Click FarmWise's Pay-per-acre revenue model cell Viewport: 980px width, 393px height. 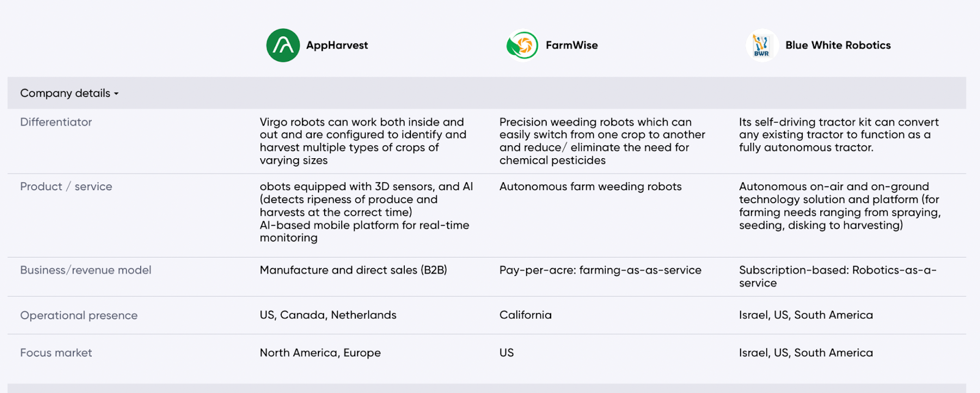[x=600, y=270]
